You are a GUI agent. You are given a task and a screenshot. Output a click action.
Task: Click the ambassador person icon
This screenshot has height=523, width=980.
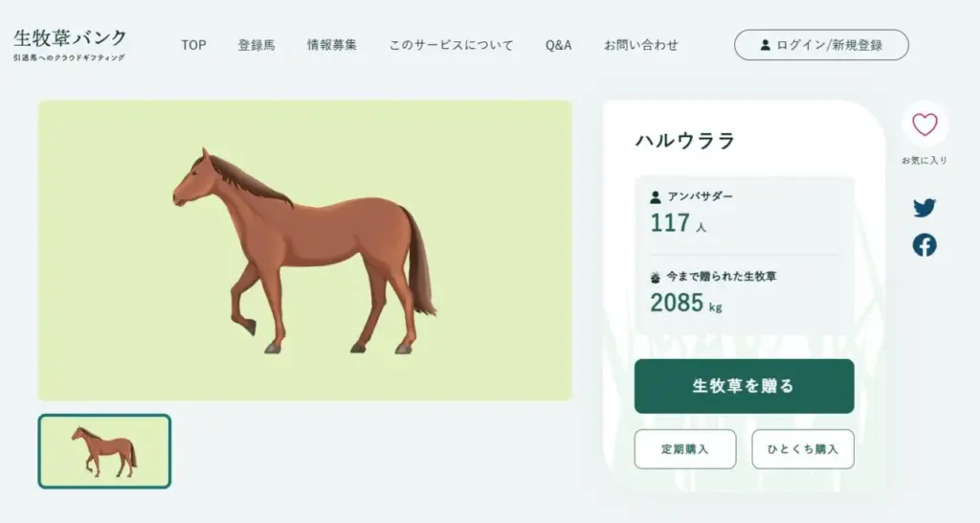(x=656, y=197)
